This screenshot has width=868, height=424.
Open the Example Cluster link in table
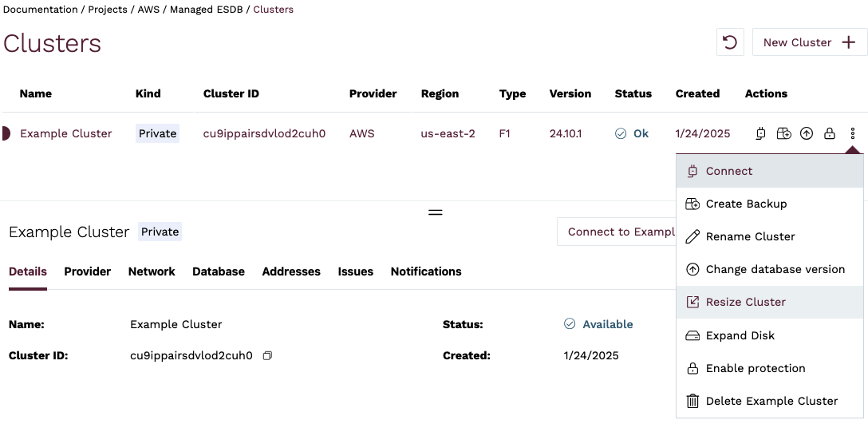[66, 133]
